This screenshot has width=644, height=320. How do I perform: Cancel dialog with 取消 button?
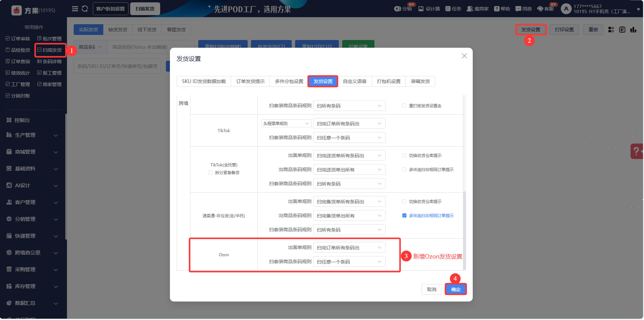432,289
